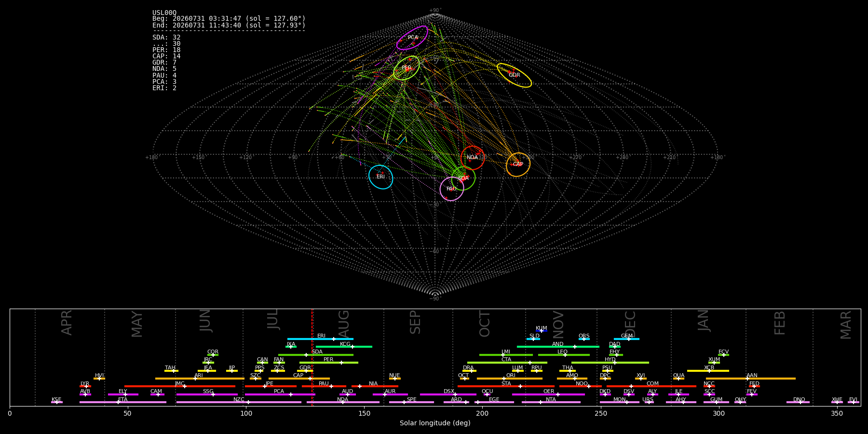Click the SDA radiant circle on the sky map
The width and height of the screenshot is (868, 434).
(x=463, y=178)
